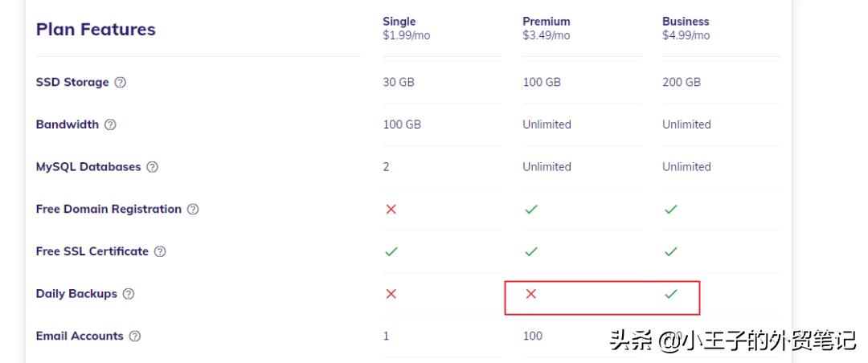868x363 pixels.
Task: Open MySQL Databases info tooltip icon
Action: point(152,167)
